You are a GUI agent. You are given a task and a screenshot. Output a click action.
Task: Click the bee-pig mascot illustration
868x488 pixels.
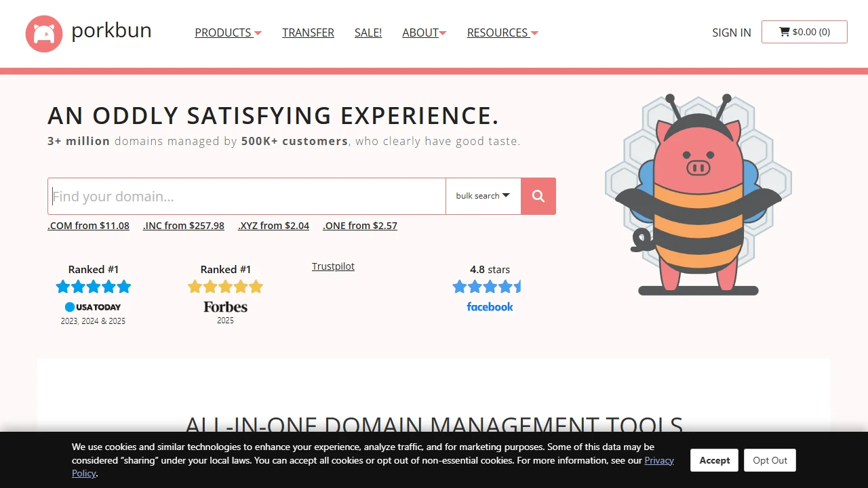[x=697, y=197]
